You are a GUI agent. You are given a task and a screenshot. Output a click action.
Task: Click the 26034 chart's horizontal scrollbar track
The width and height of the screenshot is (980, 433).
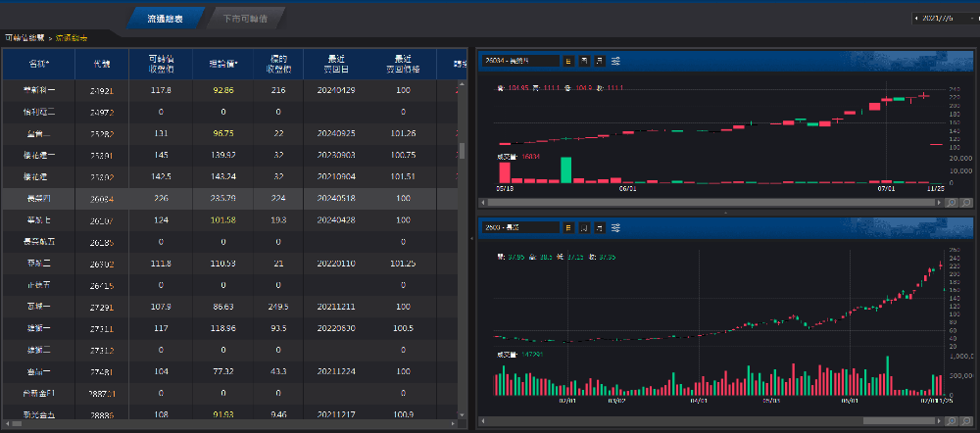pyautogui.click(x=711, y=203)
